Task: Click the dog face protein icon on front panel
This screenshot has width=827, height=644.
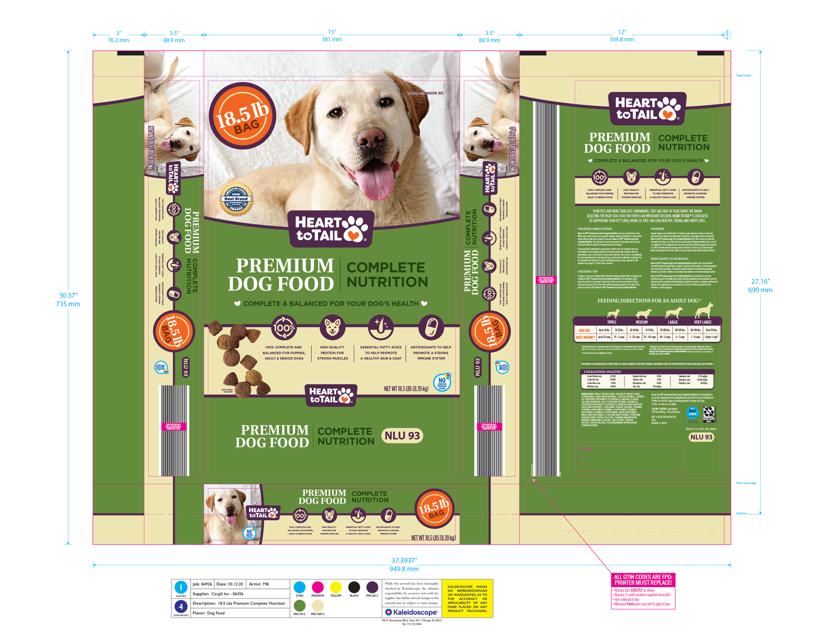Action: pos(332,327)
